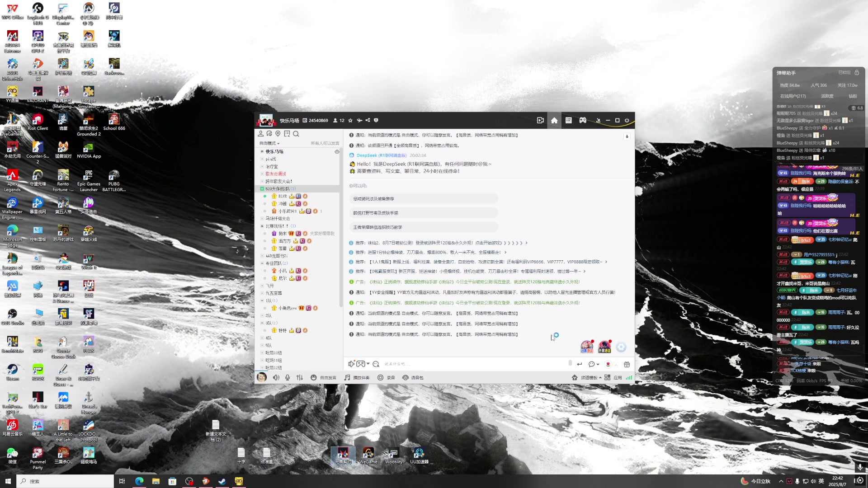The image size is (868, 488).
Task: Start recording with 录音 button
Action: click(386, 377)
